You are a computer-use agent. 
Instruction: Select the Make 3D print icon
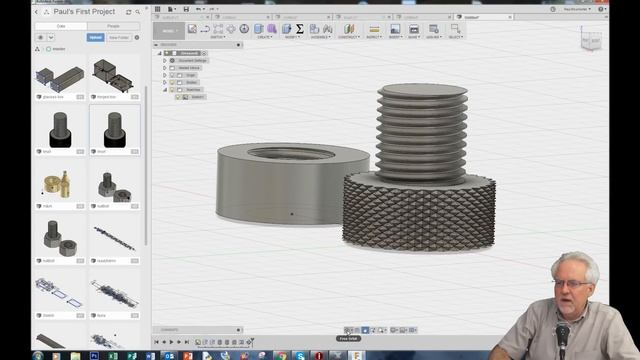(414, 29)
